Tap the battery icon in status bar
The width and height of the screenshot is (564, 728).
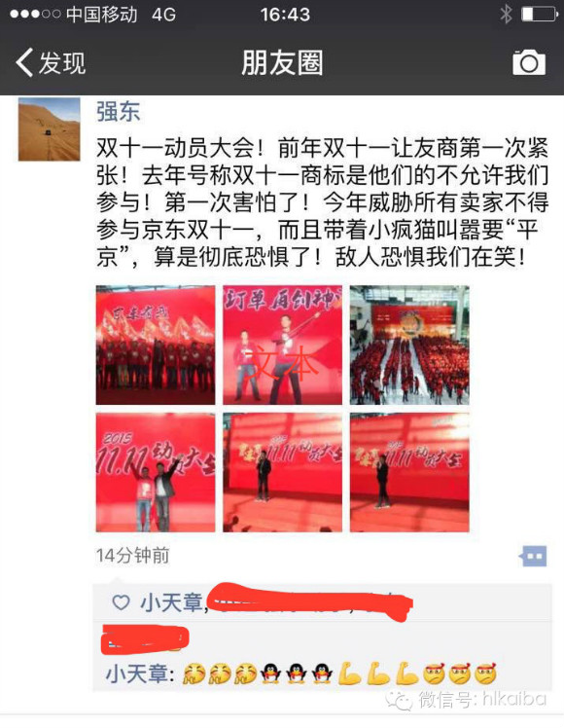tap(540, 14)
